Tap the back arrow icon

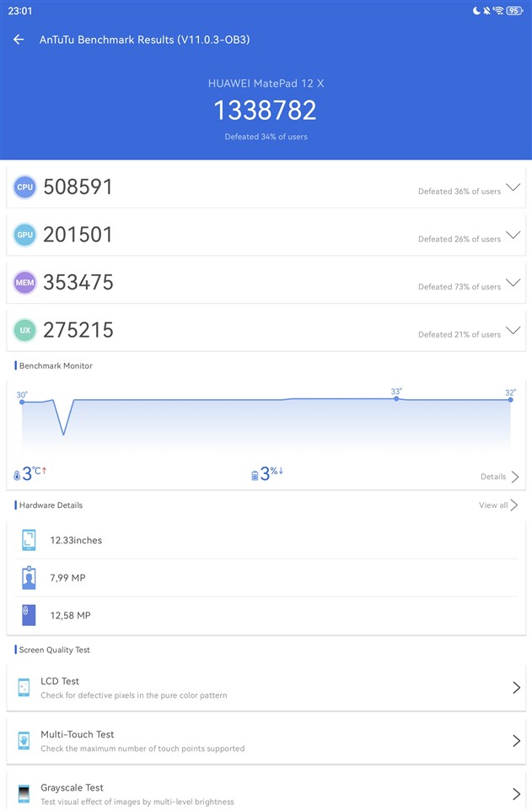[19, 40]
